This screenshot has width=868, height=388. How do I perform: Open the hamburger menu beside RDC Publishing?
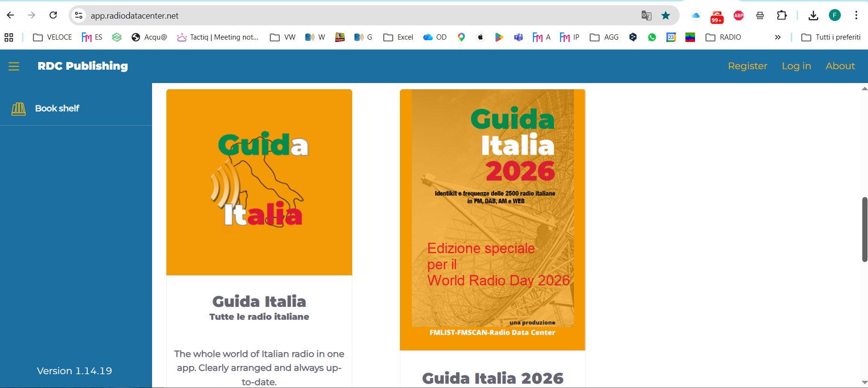(14, 66)
